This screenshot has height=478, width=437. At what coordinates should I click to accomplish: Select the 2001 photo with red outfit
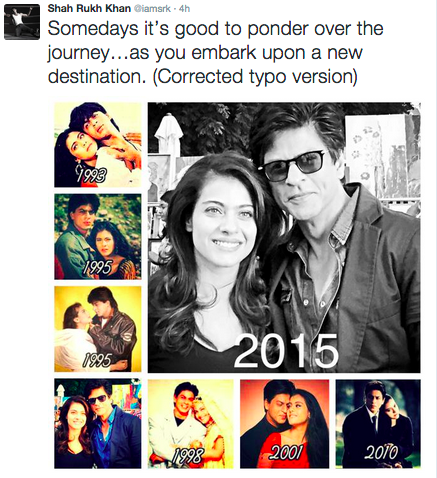(x=284, y=424)
